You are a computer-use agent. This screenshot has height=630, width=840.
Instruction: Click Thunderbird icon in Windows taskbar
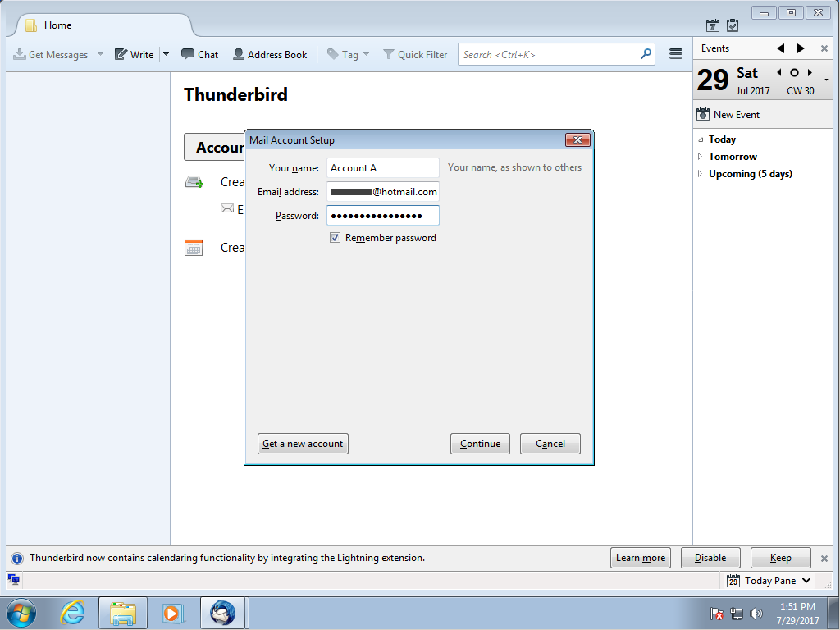[x=222, y=613]
